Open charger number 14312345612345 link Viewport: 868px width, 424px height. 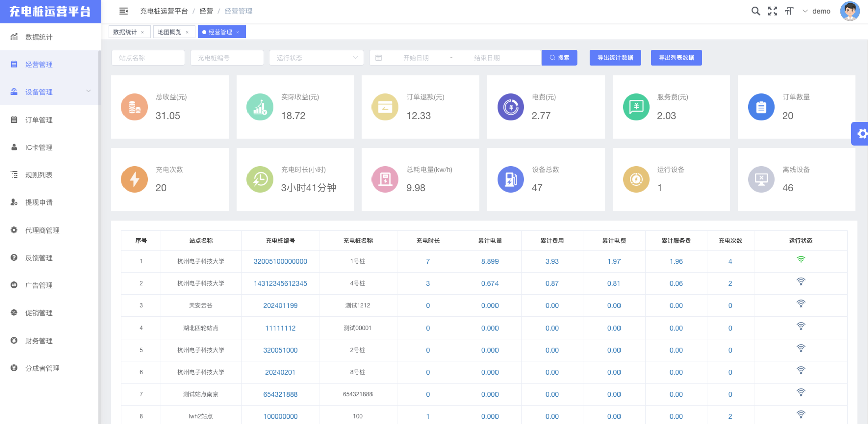[x=280, y=283]
